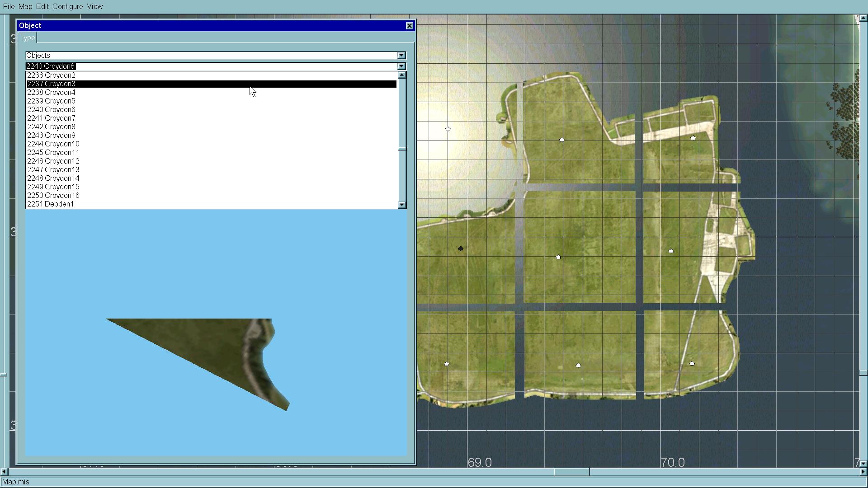Choose 2251 Debden1 from the list
Image resolution: width=868 pixels, height=488 pixels.
(50, 204)
